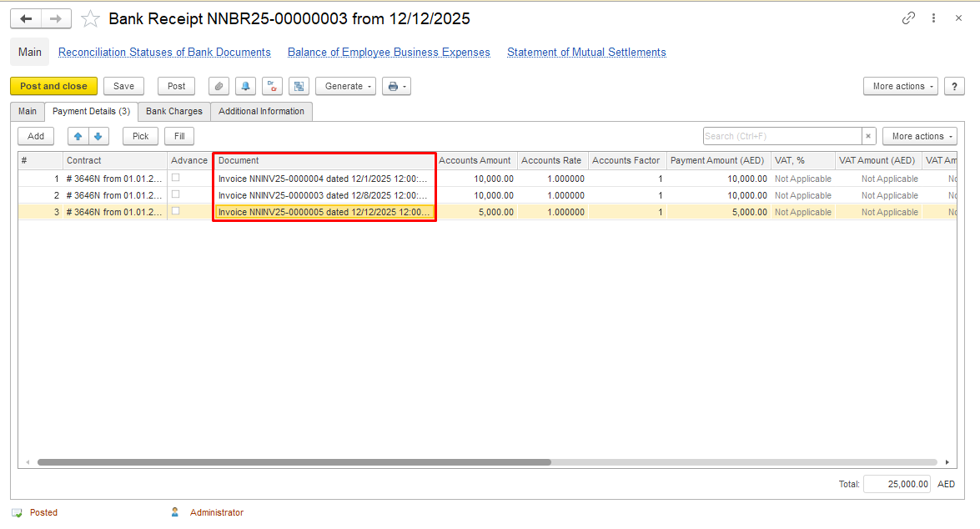Image resolution: width=980 pixels, height=529 pixels.
Task: Click the VAT, % column header
Action: (803, 161)
